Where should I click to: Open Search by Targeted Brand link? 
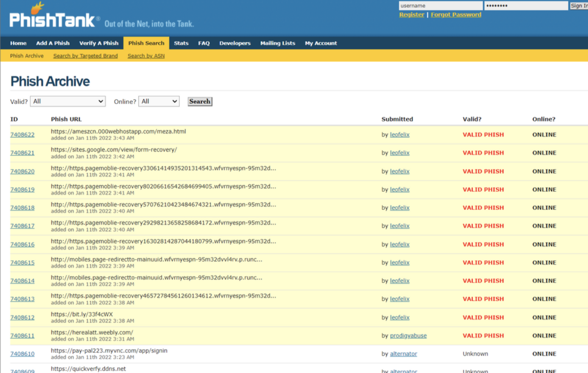(x=85, y=56)
